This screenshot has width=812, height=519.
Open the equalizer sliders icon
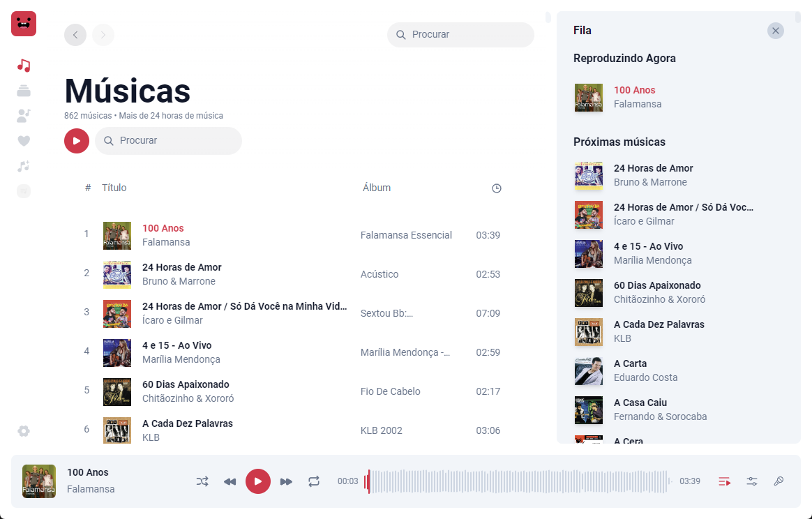pyautogui.click(x=752, y=481)
